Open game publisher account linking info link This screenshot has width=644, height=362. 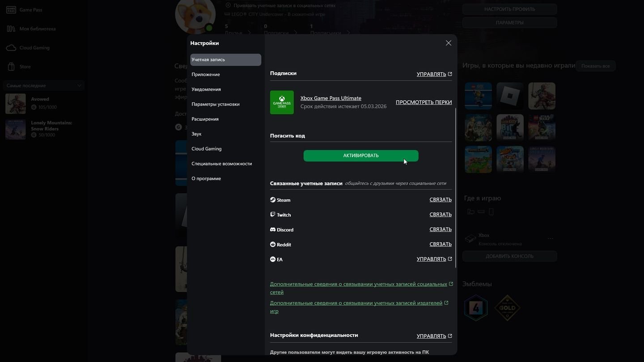[x=359, y=307]
